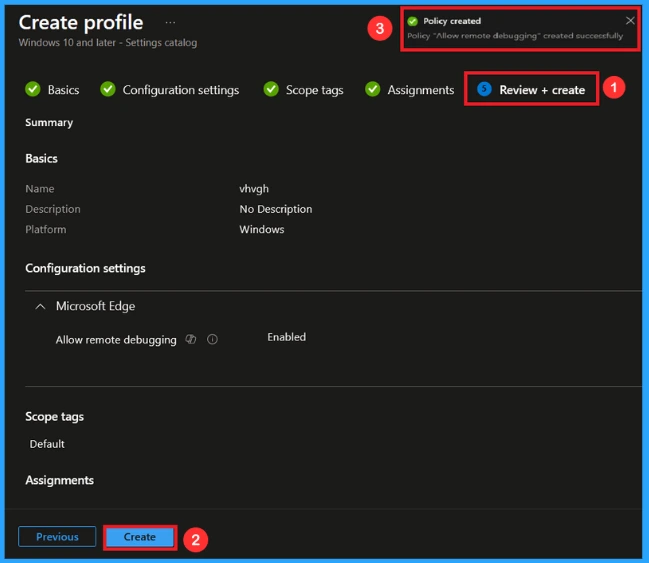Select the profile name value 'vhvgh'
This screenshot has height=563, width=649.
point(254,189)
